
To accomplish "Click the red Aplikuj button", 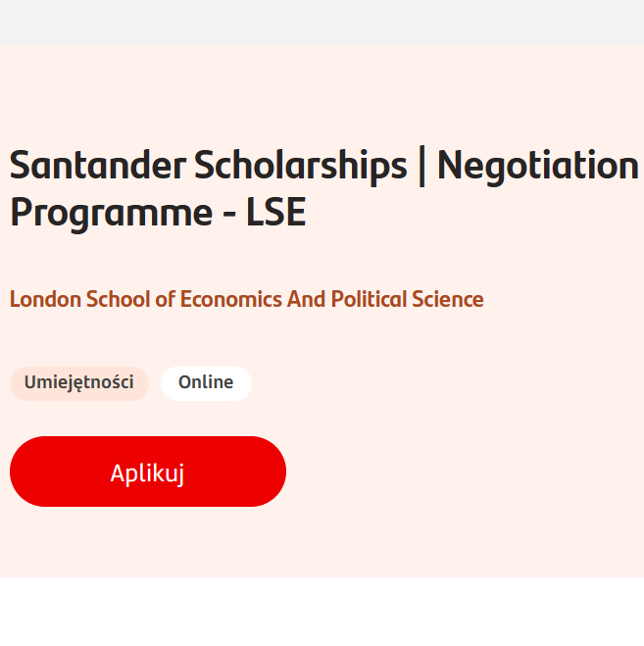I will [148, 472].
